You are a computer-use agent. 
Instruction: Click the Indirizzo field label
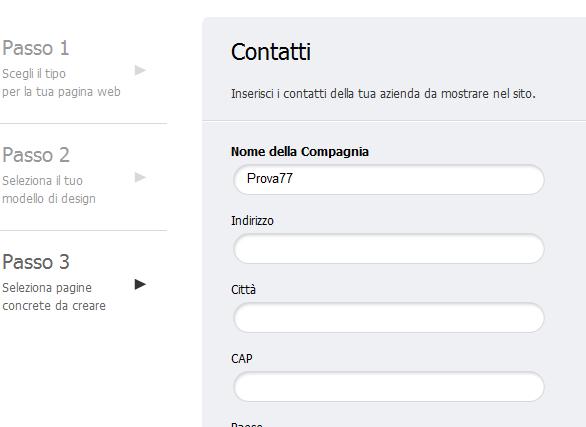[252, 221]
